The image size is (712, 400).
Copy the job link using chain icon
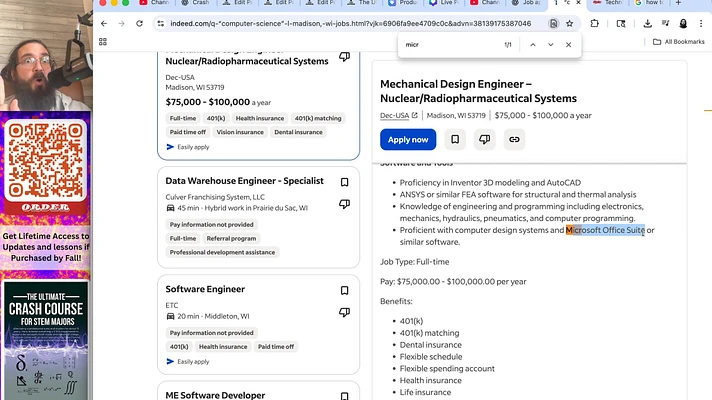513,140
